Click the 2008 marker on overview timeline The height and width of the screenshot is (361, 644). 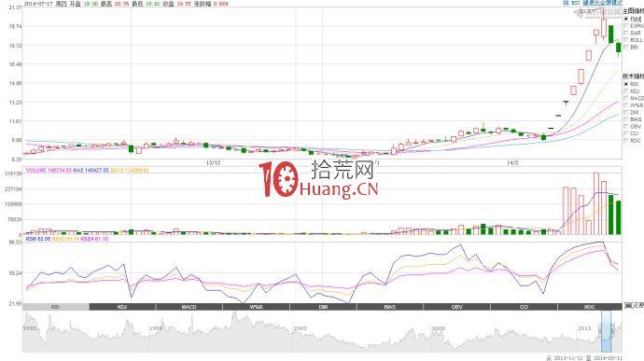439,328
